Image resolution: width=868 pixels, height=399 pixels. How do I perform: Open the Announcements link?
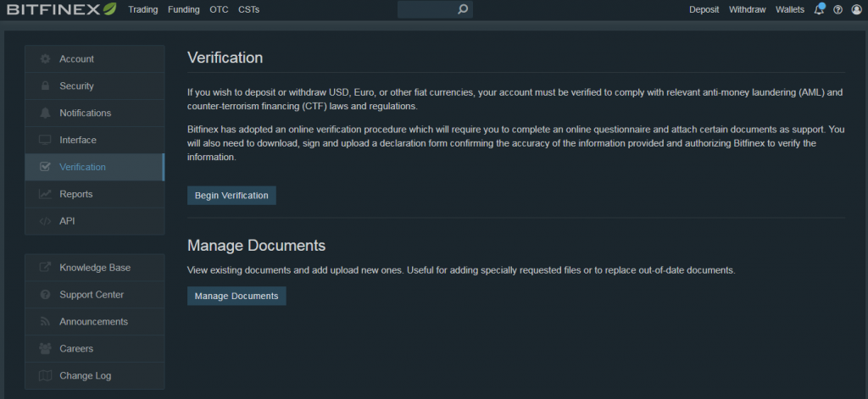tap(95, 322)
